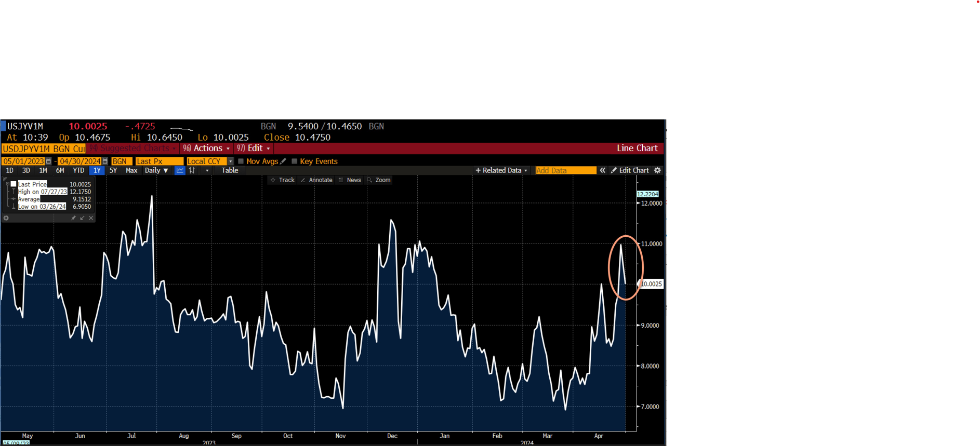
Task: Select the 6M time range
Action: (60, 170)
